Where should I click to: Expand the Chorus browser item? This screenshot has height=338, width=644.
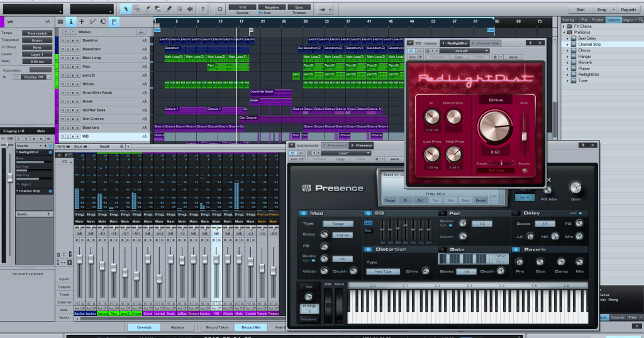click(568, 50)
